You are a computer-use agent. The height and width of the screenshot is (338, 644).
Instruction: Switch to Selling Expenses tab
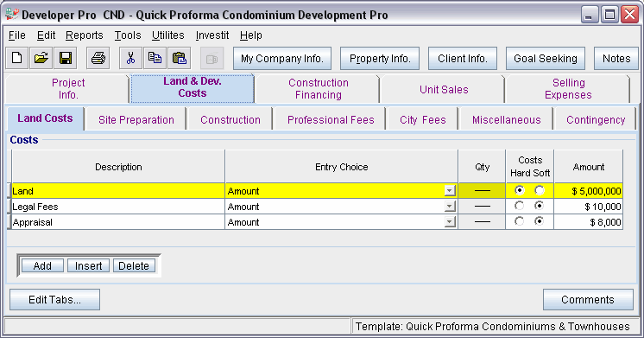tap(568, 89)
